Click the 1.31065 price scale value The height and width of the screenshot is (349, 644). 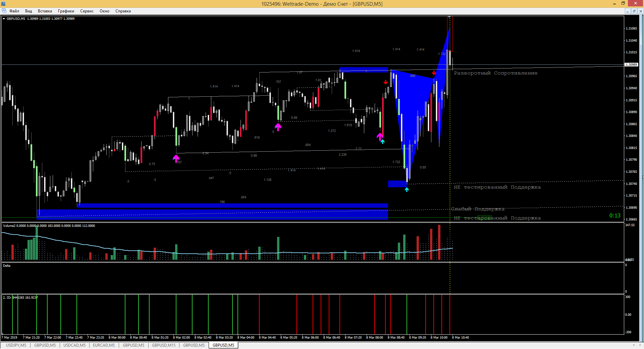point(631,29)
